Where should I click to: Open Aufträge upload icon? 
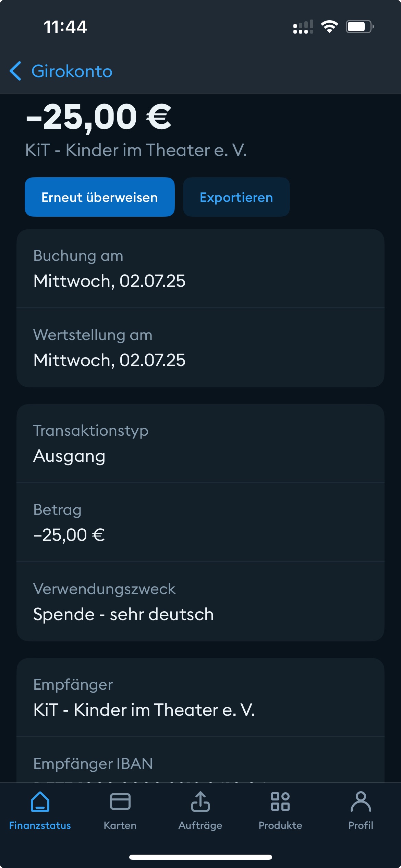tap(200, 801)
